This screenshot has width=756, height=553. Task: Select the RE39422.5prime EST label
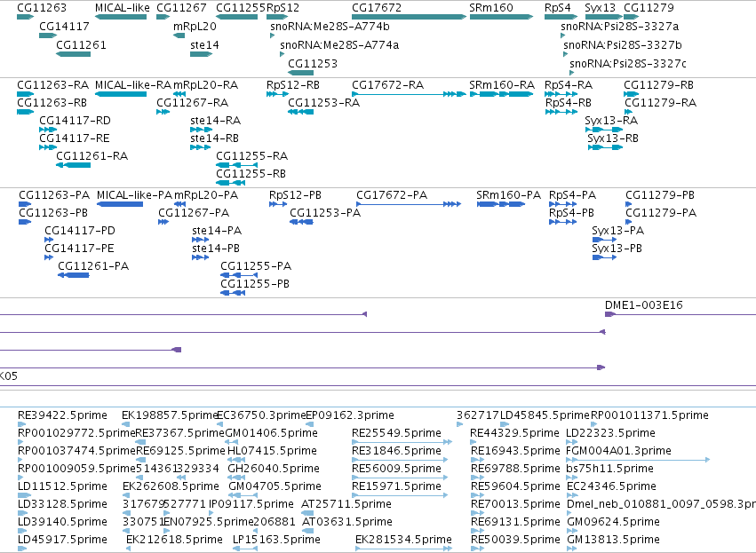(x=63, y=415)
